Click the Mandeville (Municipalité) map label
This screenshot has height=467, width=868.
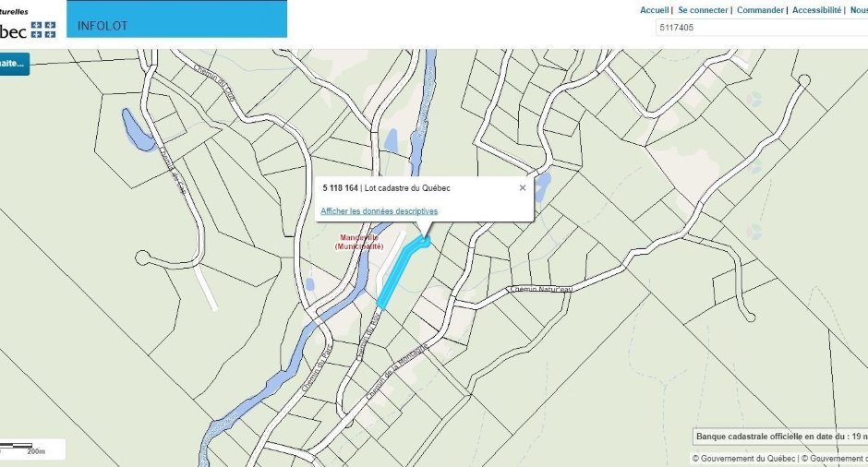pyautogui.click(x=359, y=243)
